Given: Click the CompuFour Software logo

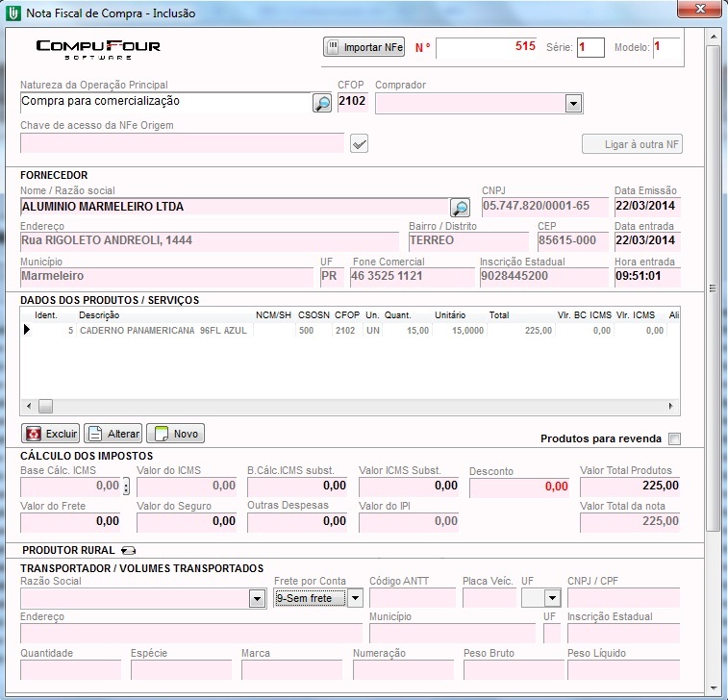Looking at the screenshot, I should click(x=98, y=47).
